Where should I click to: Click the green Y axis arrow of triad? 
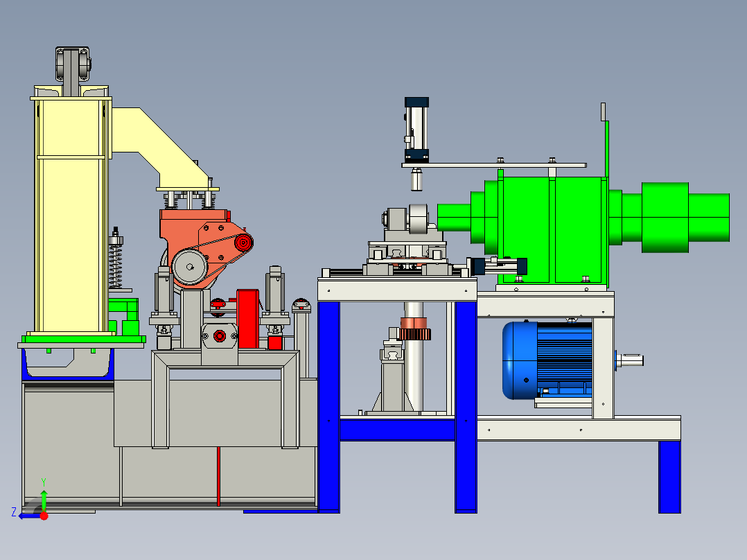point(44,500)
